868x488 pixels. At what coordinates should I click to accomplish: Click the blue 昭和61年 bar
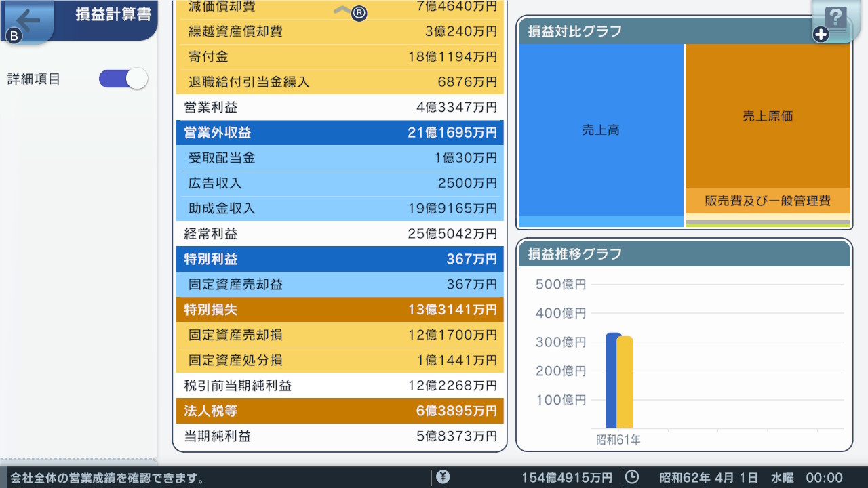612,380
